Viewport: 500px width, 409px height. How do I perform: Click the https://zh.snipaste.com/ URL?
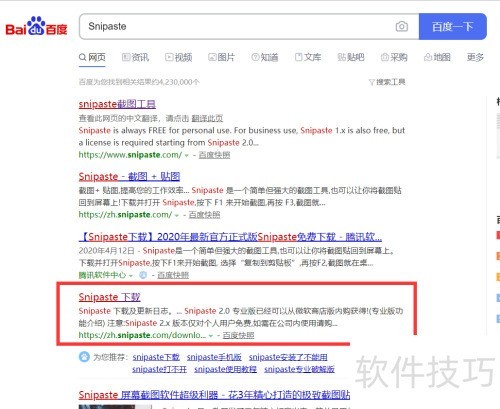[125, 215]
